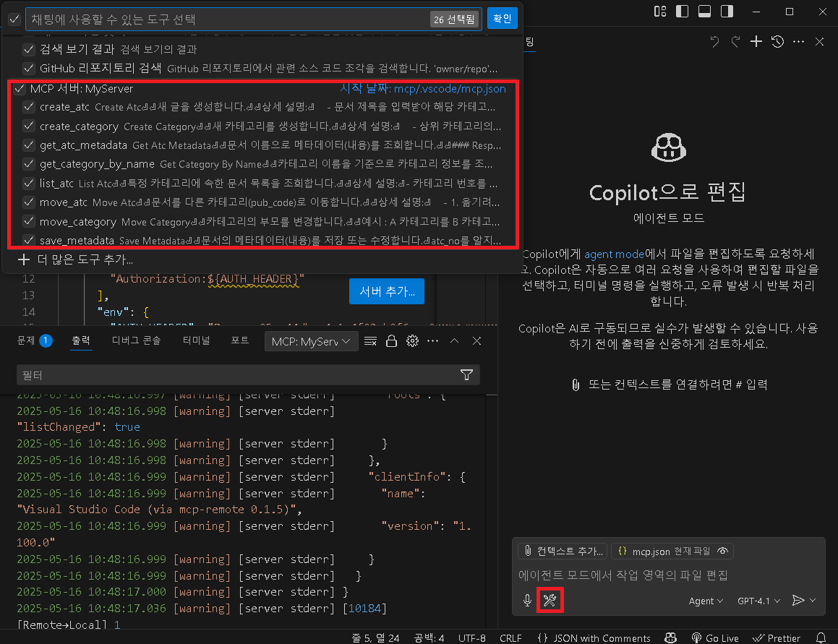838x644 pixels.
Task: Confirm tool selection with 확인 button
Action: click(503, 19)
